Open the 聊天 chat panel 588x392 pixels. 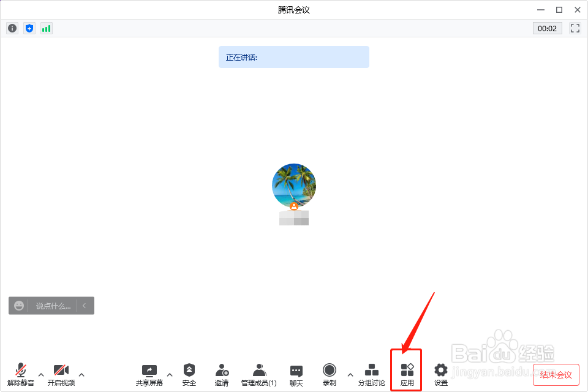[x=296, y=375]
